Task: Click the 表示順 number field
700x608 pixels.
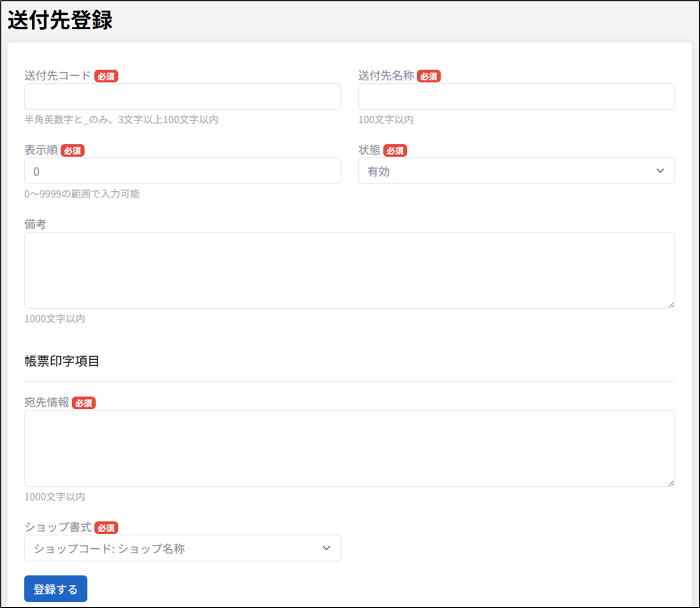Action: [182, 171]
